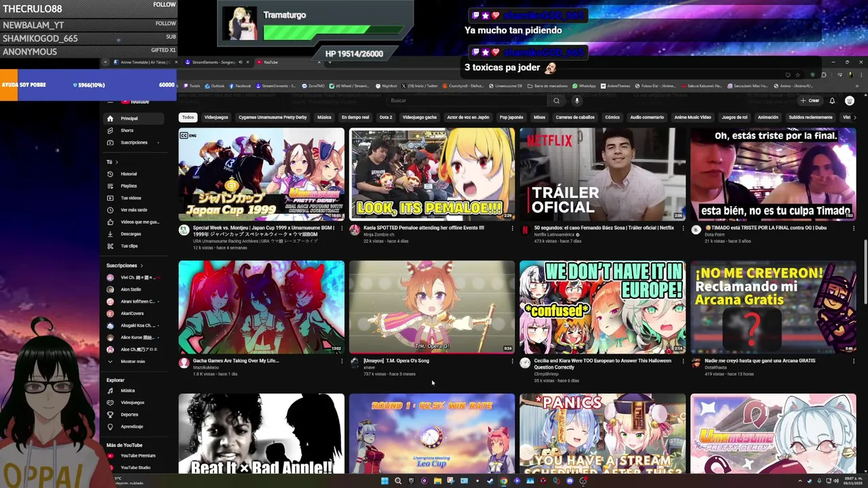Open the WhatsApp bookmark
Viewport: 868px width, 488px height.
click(x=584, y=86)
